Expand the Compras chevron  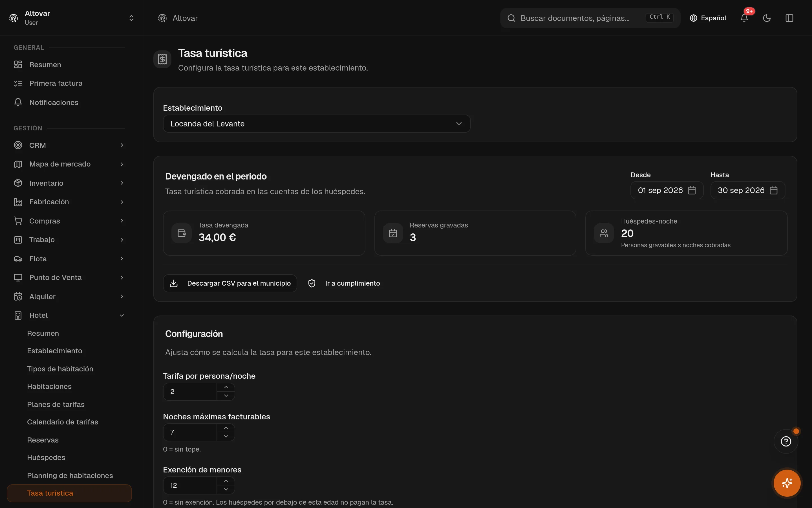click(122, 221)
